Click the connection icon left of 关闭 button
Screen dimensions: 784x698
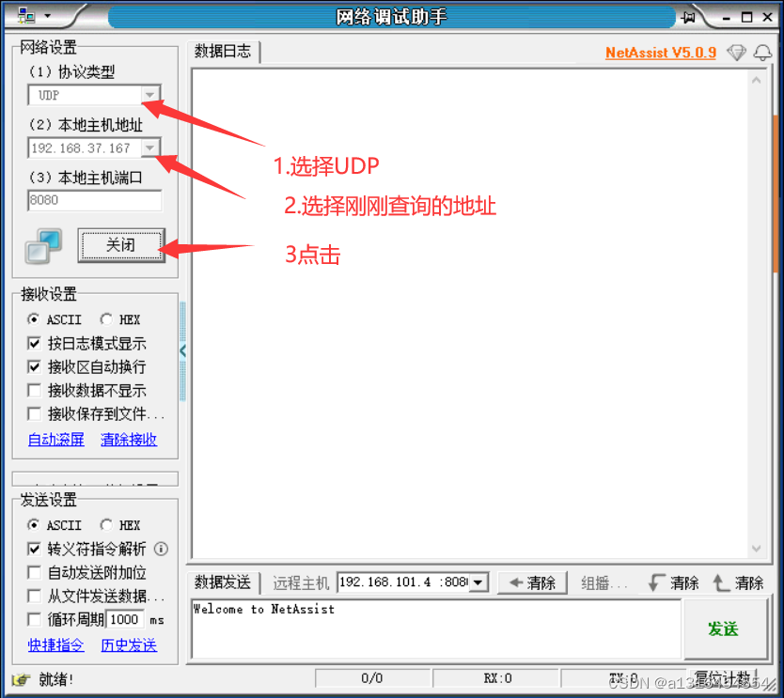click(x=41, y=243)
